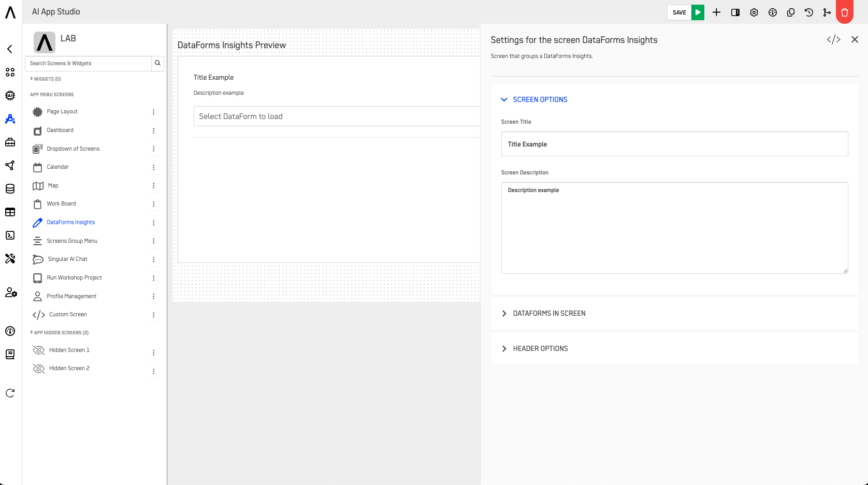Add a new screen with plus icon
868x485 pixels.
(x=716, y=12)
